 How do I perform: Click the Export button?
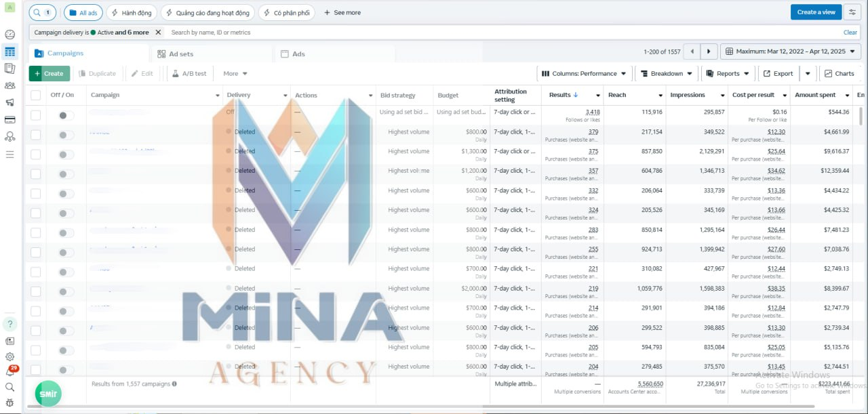click(777, 73)
